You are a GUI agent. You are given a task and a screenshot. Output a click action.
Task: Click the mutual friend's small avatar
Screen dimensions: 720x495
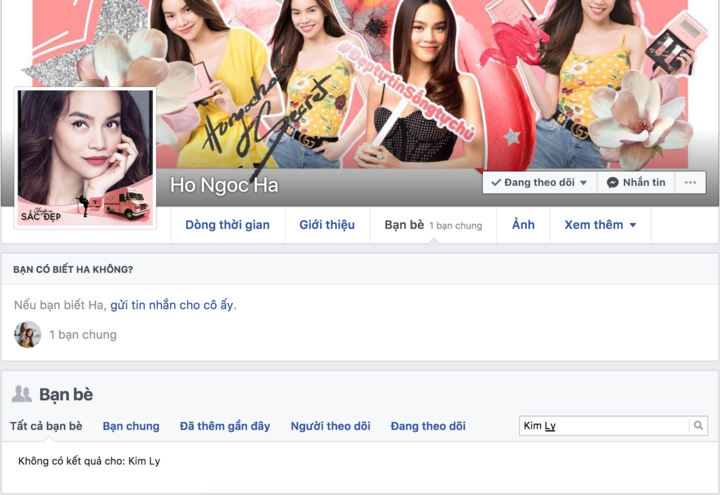tap(27, 335)
